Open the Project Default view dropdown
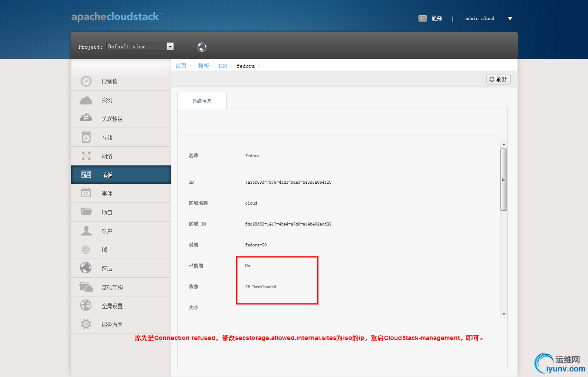This screenshot has height=377, width=588. click(140, 46)
